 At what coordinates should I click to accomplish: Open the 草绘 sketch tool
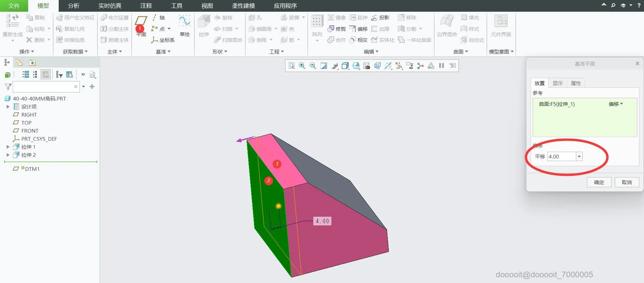point(184,25)
